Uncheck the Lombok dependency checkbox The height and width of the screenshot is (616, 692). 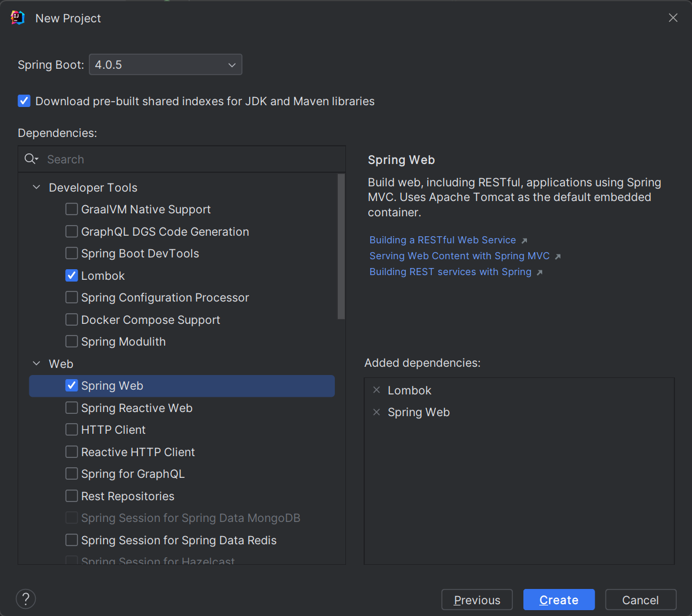pyautogui.click(x=72, y=276)
